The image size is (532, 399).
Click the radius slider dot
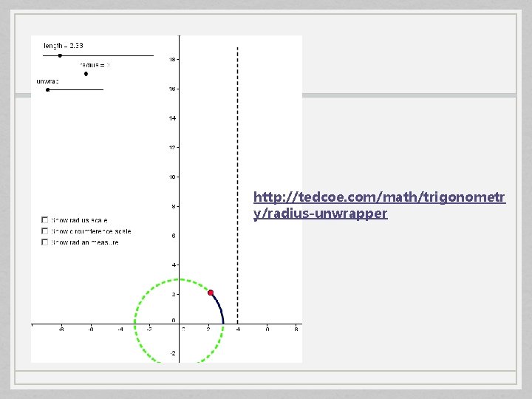(x=86, y=74)
